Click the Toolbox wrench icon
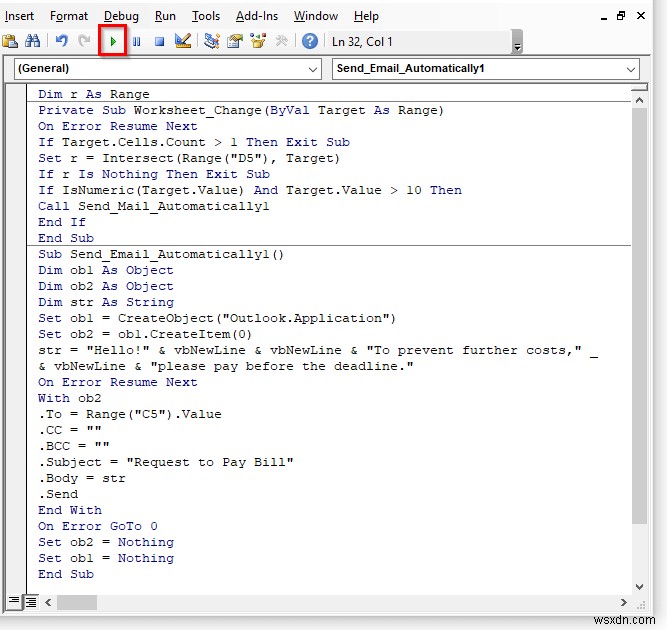The width and height of the screenshot is (667, 630). [281, 41]
